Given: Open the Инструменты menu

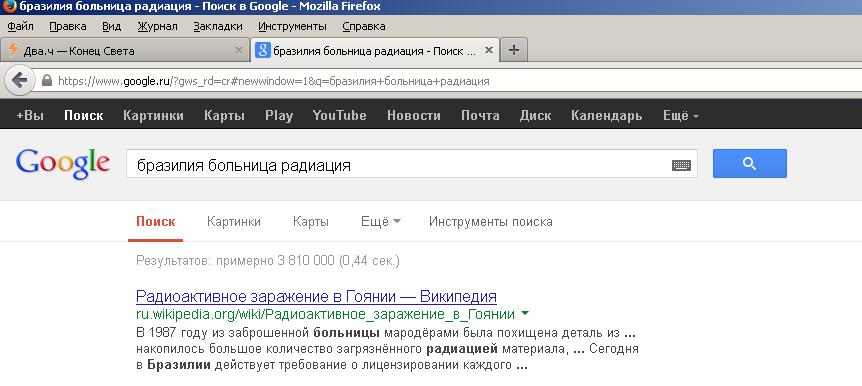Looking at the screenshot, I should tap(292, 26).
